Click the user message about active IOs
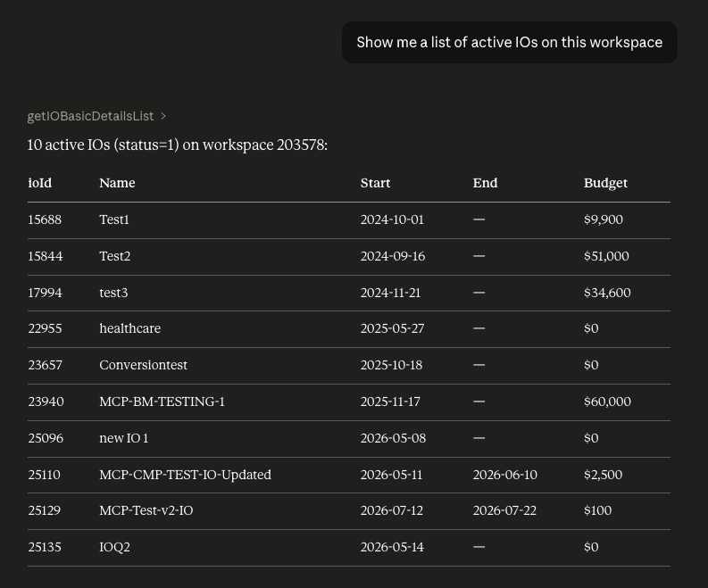This screenshot has height=588, width=708. click(x=509, y=43)
